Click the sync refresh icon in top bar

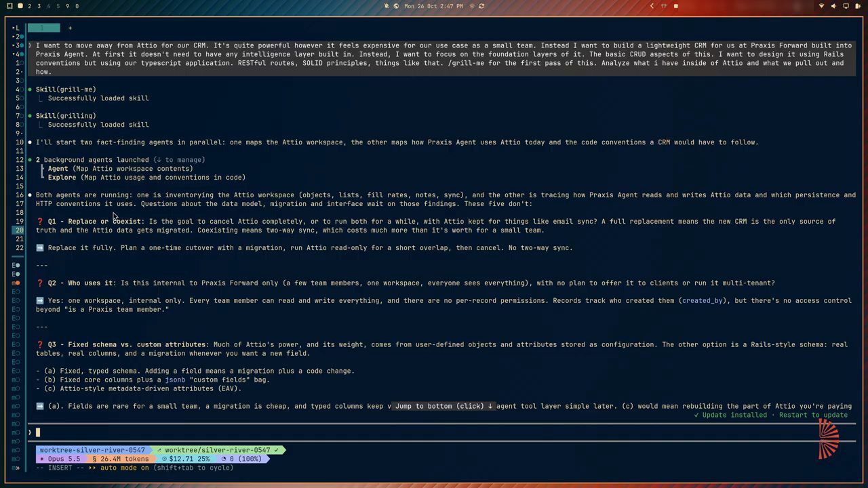481,6
